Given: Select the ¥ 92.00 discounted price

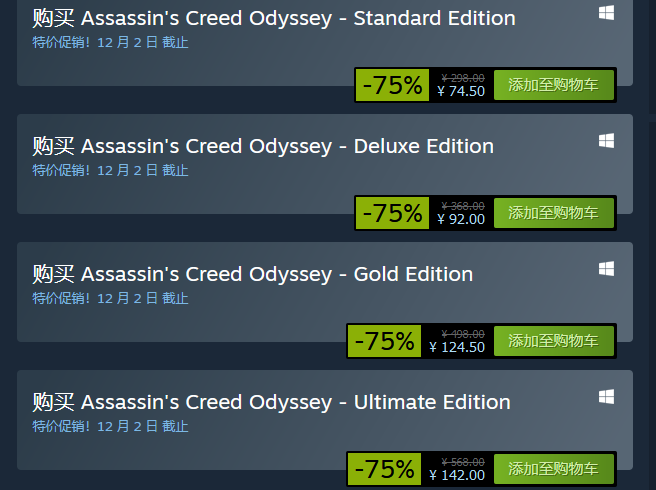Looking at the screenshot, I should [x=461, y=219].
